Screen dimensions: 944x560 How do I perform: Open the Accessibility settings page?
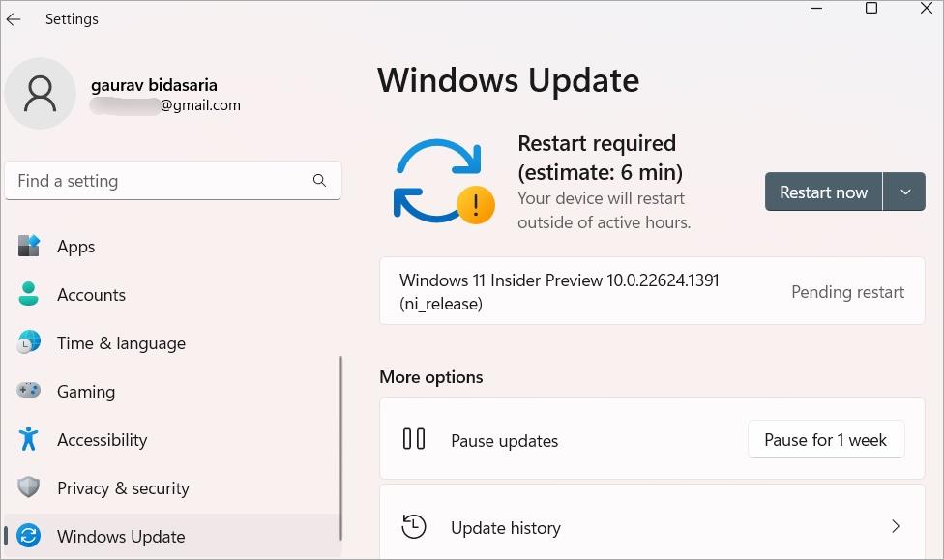(172, 439)
